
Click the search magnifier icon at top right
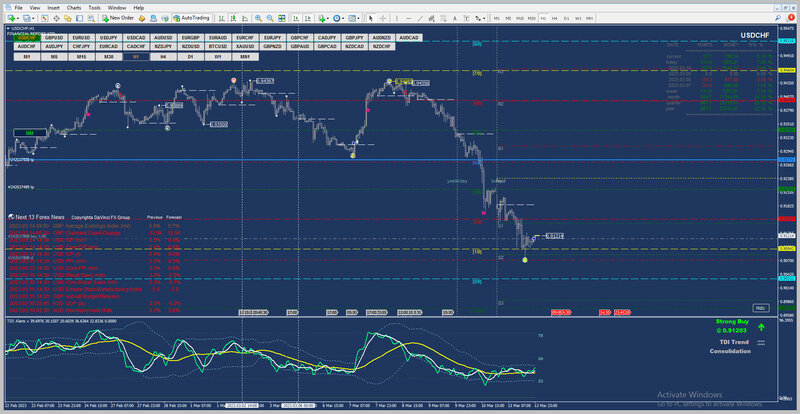tap(778, 18)
